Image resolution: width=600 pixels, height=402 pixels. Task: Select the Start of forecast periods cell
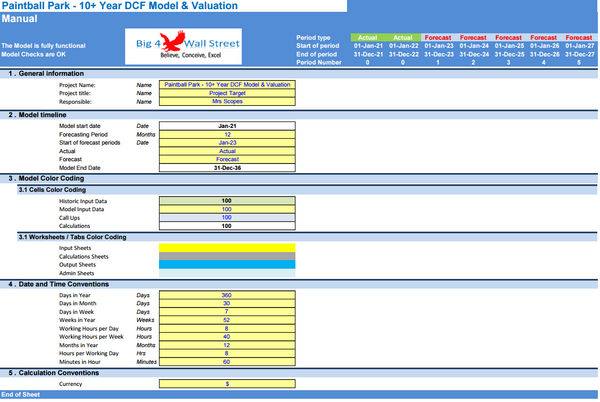pyautogui.click(x=226, y=142)
